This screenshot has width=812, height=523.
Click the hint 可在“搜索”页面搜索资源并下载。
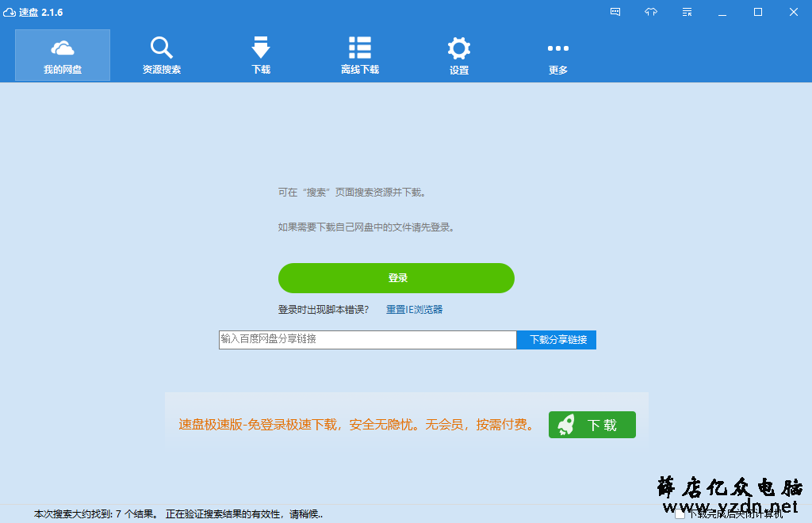click(x=352, y=193)
